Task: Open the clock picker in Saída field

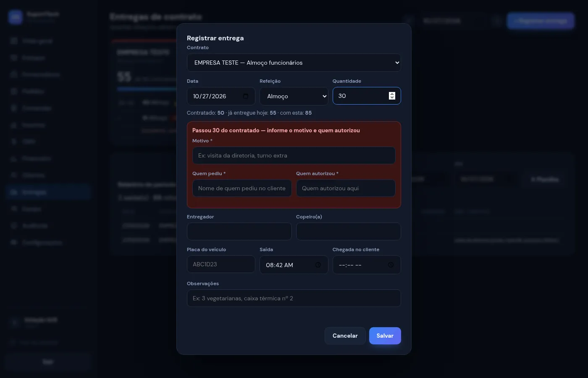Action: (318, 265)
